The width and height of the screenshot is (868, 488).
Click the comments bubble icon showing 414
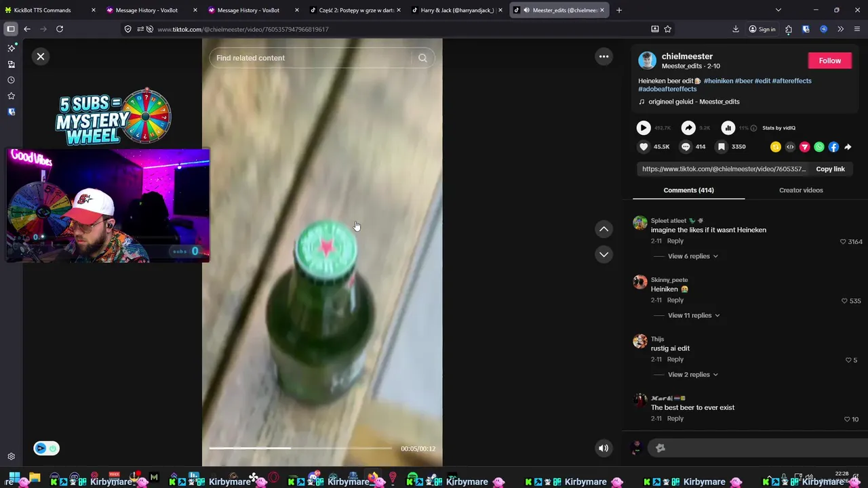[686, 146]
